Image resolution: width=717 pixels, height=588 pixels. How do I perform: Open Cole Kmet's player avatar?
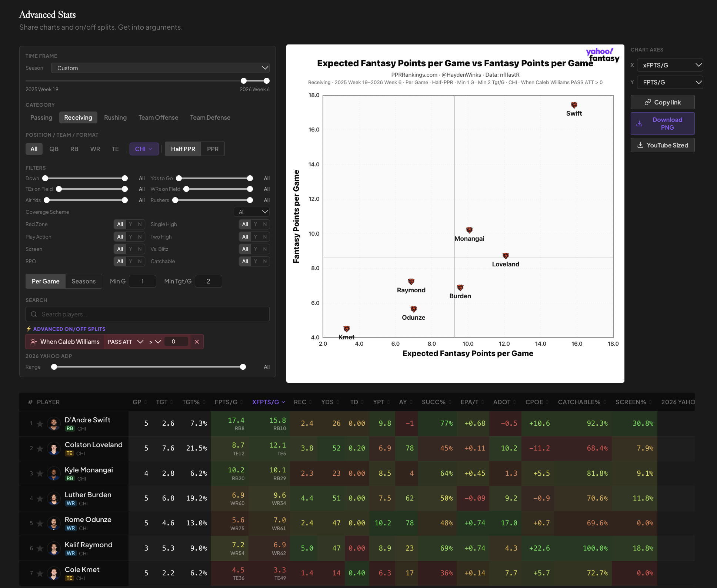click(x=54, y=573)
